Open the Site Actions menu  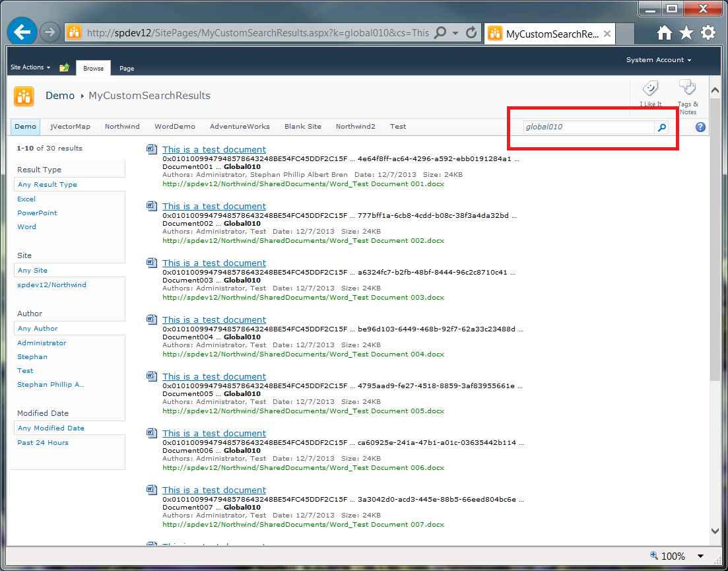coord(30,67)
